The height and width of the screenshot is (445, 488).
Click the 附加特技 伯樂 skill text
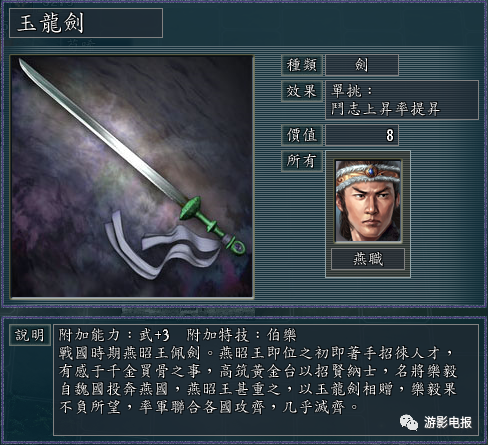(241, 335)
